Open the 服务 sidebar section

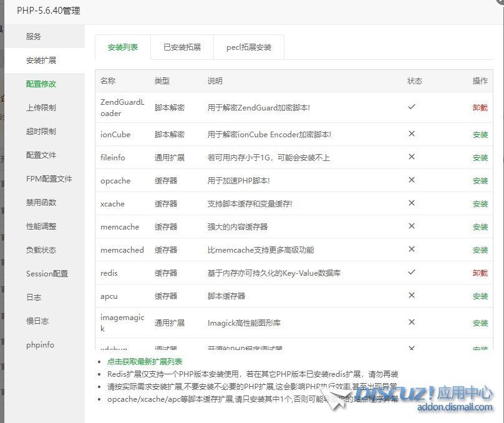coord(44,37)
